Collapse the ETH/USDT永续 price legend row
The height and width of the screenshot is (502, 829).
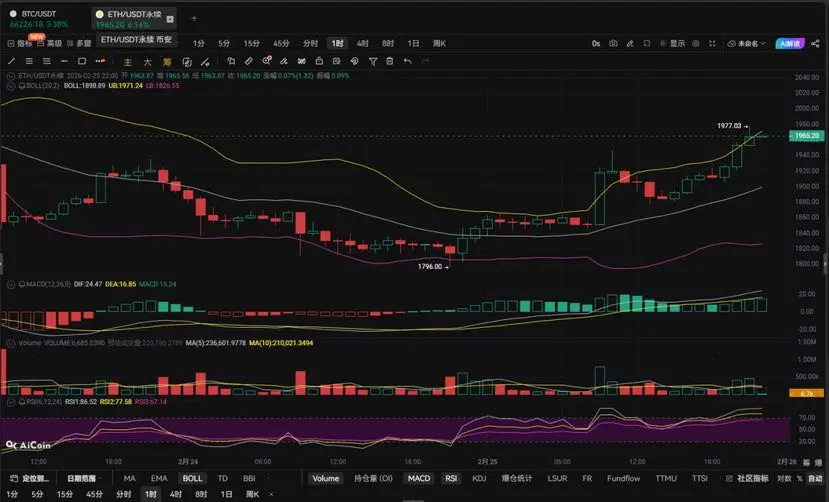click(11, 76)
